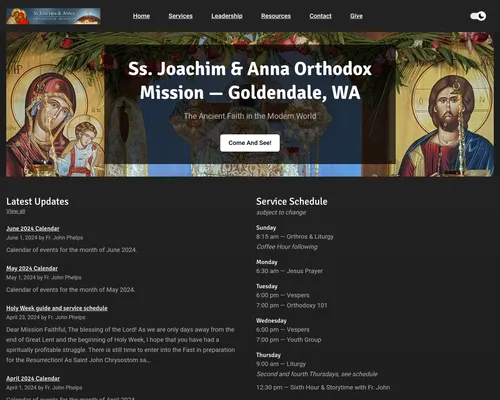Screen dimensions: 500x400
Task: Click 'April 1, 2024 by Fr. John Phelps' byline
Action: pyautogui.click(x=44, y=388)
